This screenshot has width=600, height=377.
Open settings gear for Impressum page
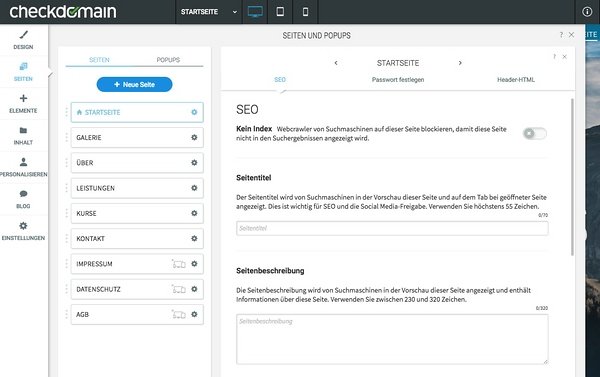pyautogui.click(x=194, y=264)
